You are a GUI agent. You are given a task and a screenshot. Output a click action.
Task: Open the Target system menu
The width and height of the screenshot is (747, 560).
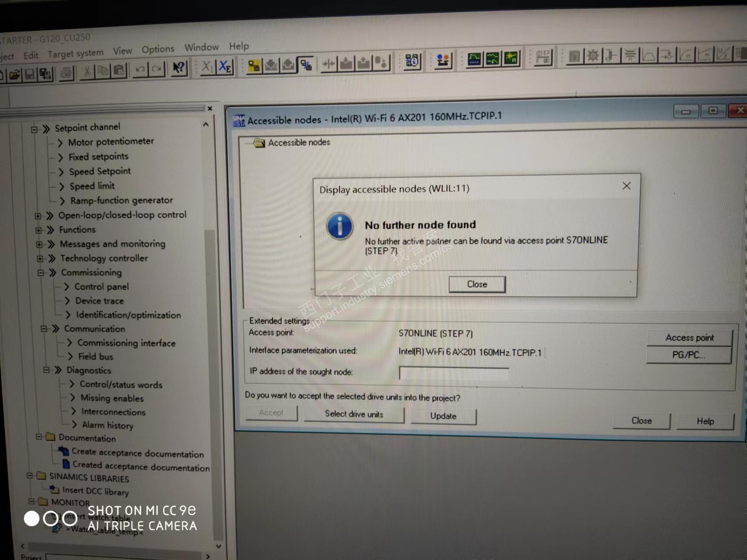click(76, 53)
